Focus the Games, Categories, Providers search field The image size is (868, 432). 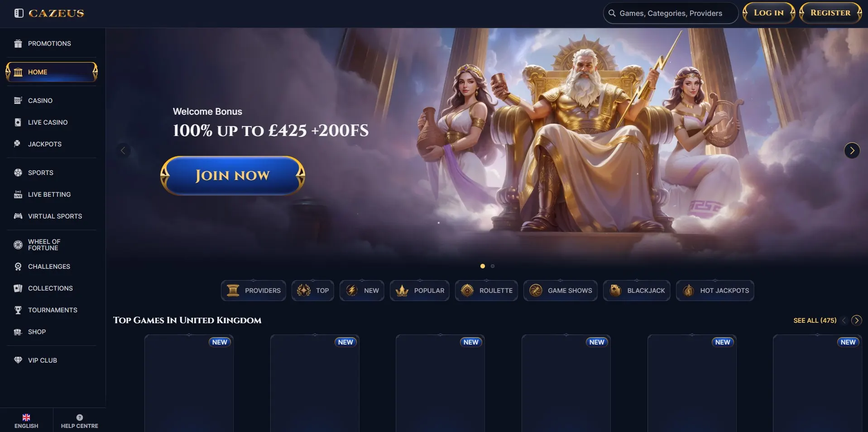coord(671,13)
